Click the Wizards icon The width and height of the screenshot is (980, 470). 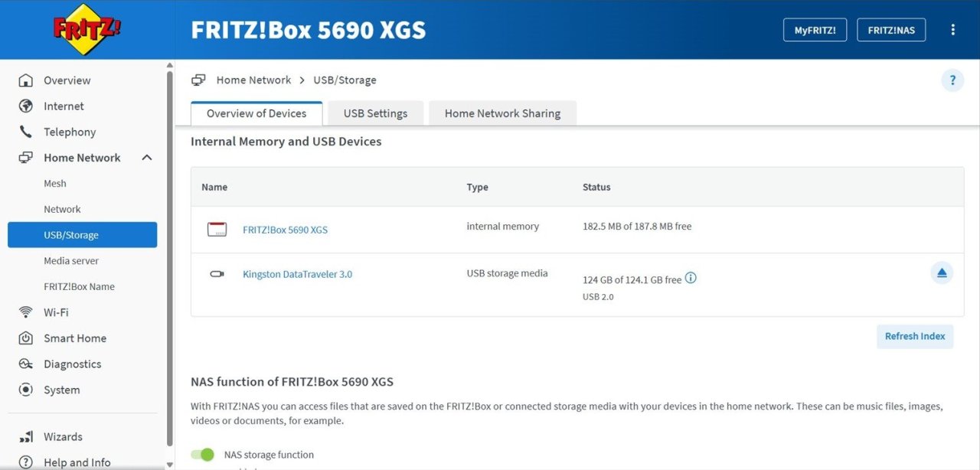[x=26, y=437]
